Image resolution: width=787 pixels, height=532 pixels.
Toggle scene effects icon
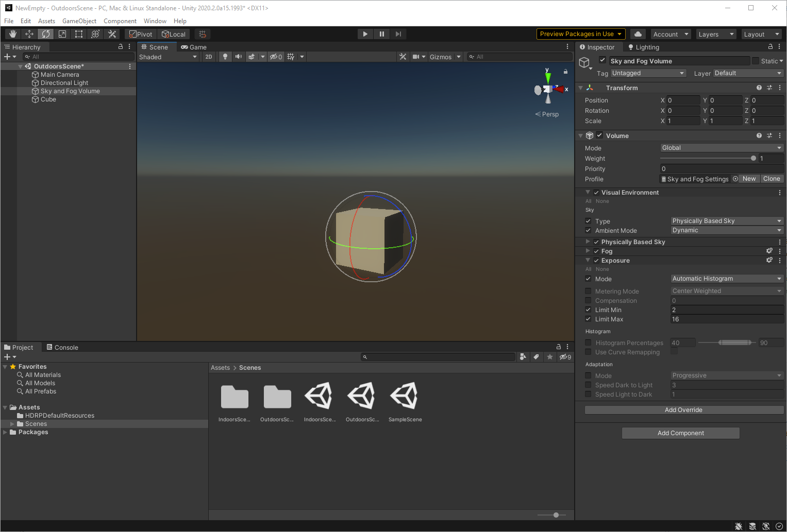point(252,57)
